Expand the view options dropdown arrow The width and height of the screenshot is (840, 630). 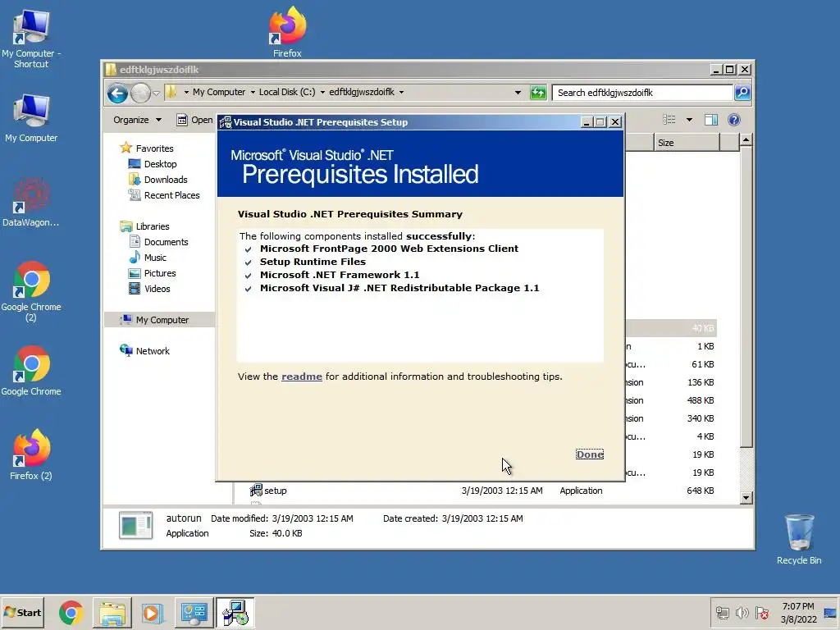[x=689, y=120]
